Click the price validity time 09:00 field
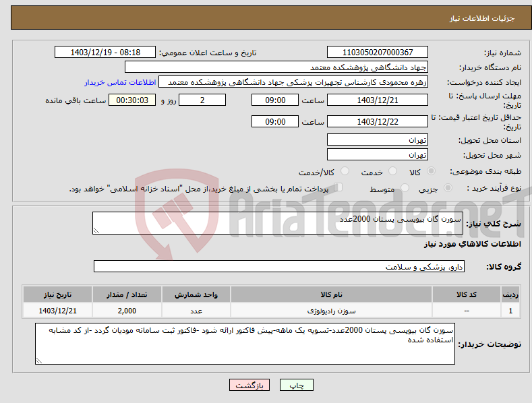532x403 pixels. point(275,121)
